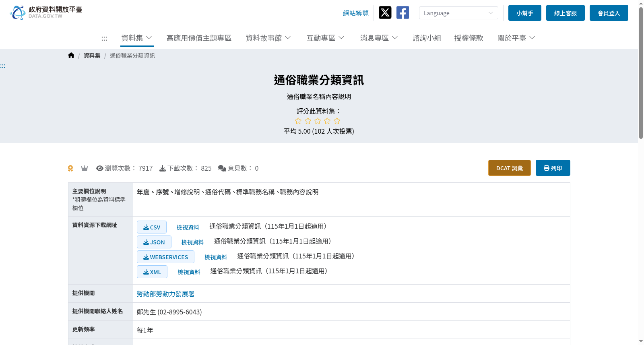
Task: Open the X (Twitter) social icon
Action: coord(385,12)
